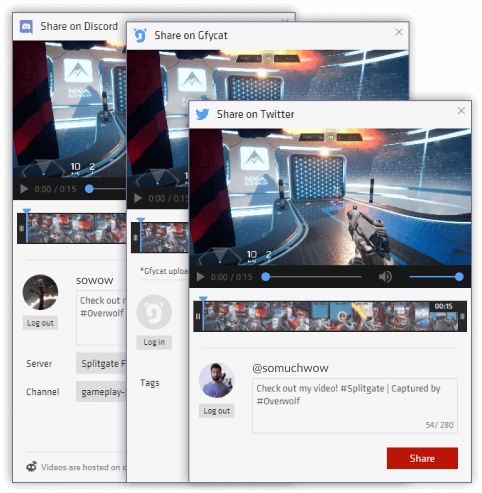Adjust the volume slider in Twitter window
This screenshot has height=493, width=482.
pyautogui.click(x=436, y=277)
